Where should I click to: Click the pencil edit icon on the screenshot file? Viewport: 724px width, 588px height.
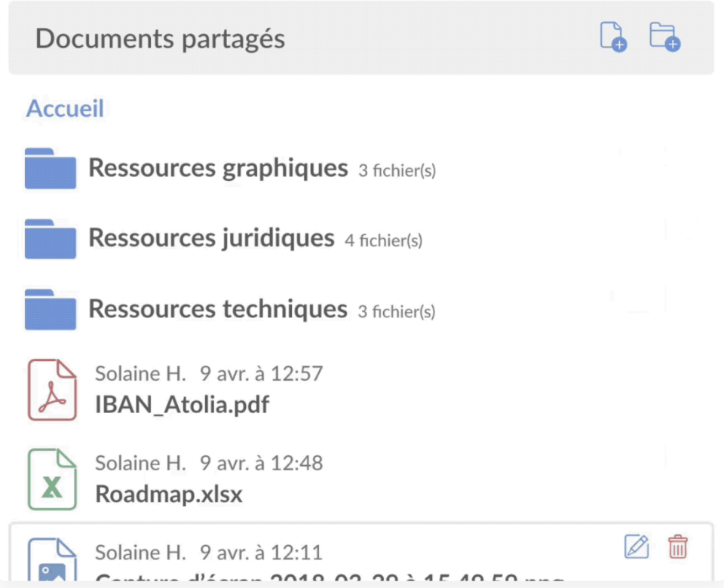click(x=637, y=547)
